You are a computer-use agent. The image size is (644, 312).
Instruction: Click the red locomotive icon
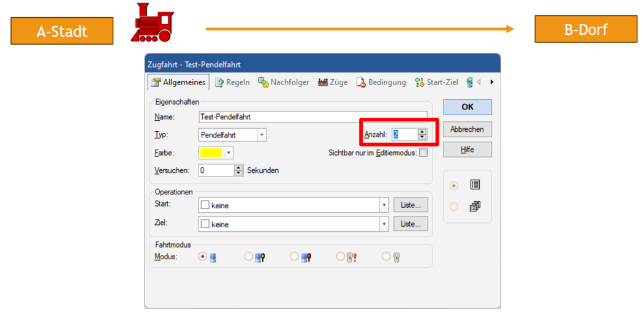[x=152, y=23]
